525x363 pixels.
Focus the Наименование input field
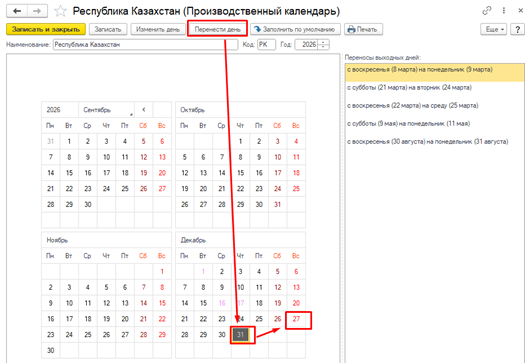coord(145,45)
